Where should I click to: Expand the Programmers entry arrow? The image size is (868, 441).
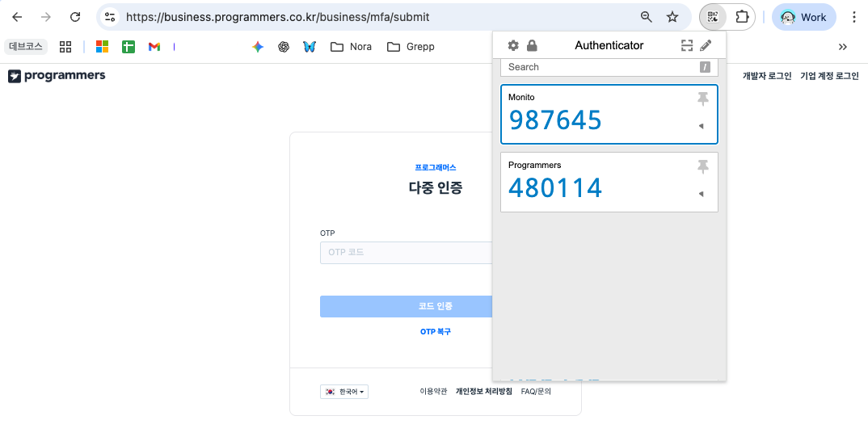point(701,194)
